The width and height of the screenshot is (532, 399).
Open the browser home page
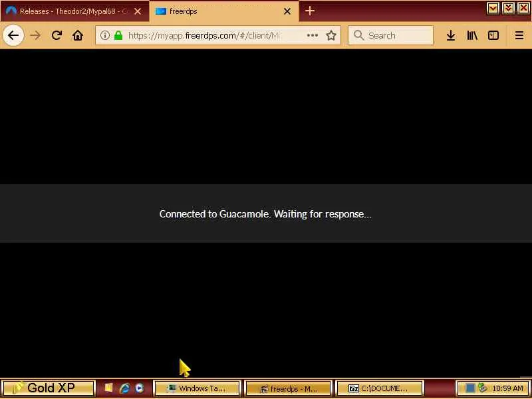[x=78, y=35]
